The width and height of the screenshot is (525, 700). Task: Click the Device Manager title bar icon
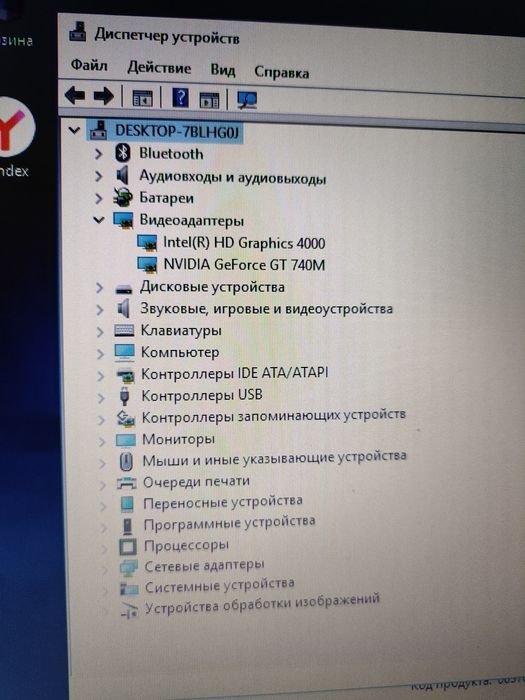click(78, 33)
